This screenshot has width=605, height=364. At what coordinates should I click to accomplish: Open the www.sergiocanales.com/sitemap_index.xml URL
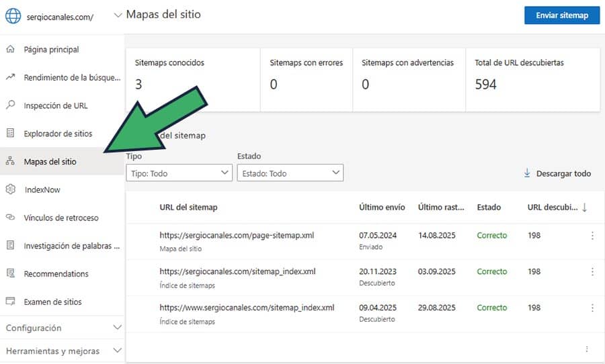(247, 308)
